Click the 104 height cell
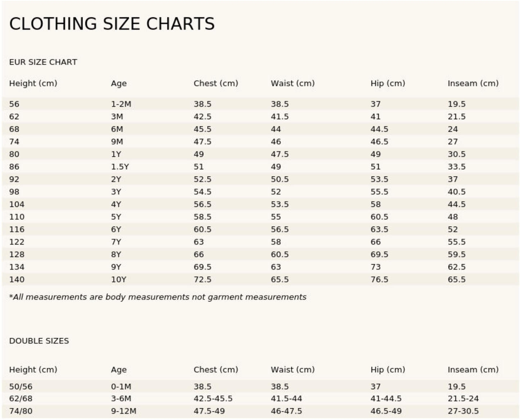The height and width of the screenshot is (420, 520). pyautogui.click(x=17, y=204)
